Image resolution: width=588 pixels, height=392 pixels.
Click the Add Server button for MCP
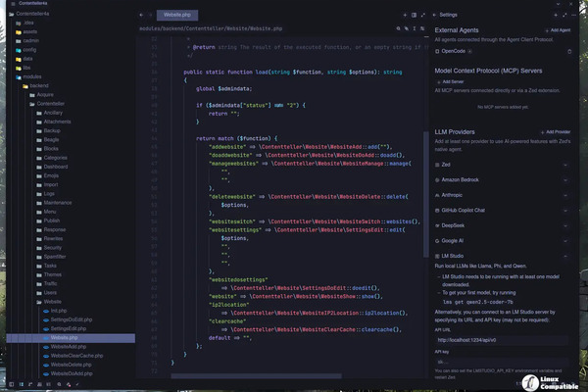click(451, 81)
